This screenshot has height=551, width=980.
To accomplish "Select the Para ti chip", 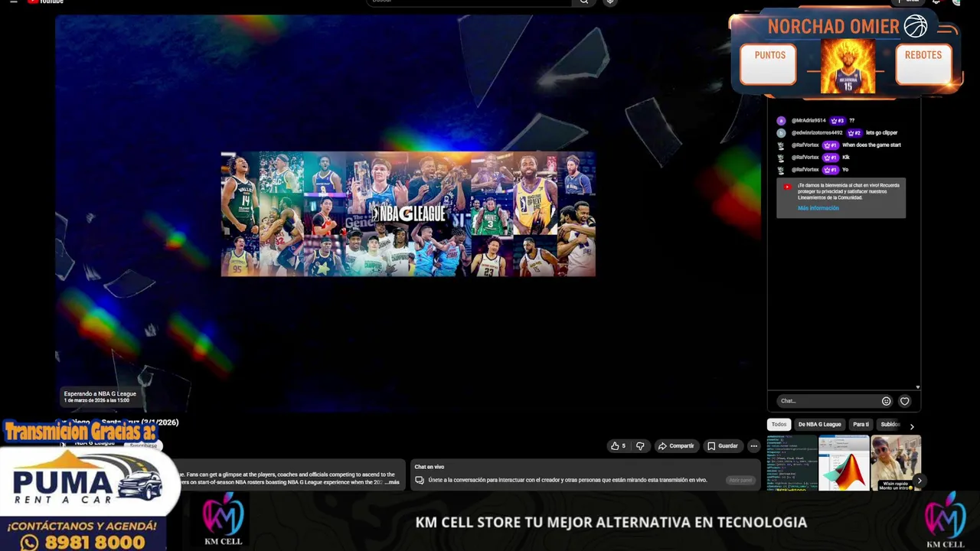I will [861, 425].
